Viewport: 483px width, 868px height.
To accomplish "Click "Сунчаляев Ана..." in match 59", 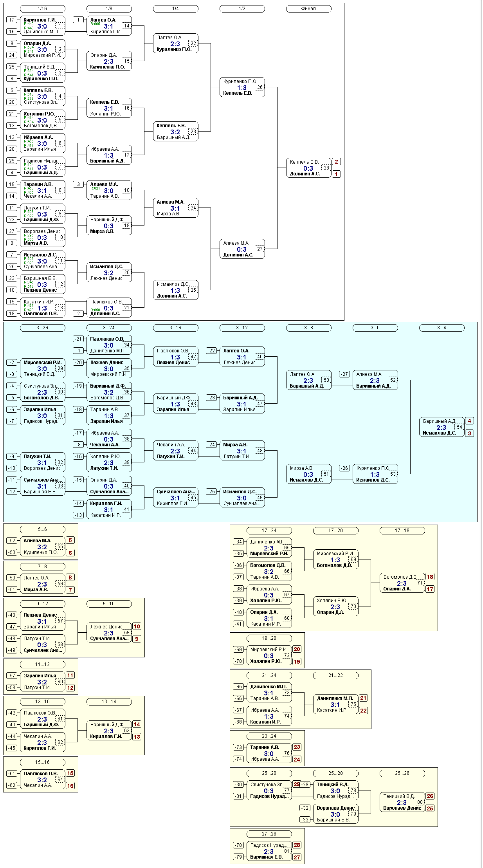I will (x=109, y=639).
